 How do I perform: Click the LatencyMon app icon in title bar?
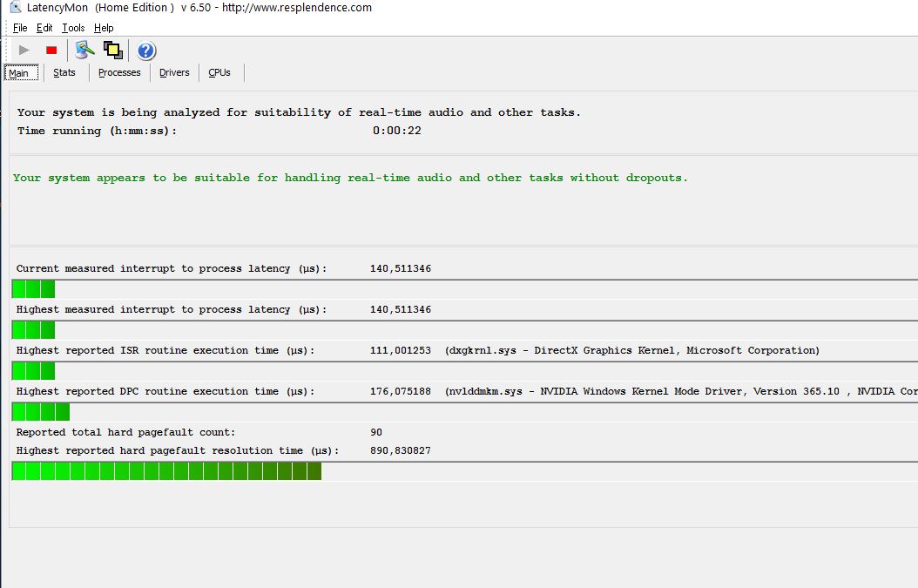click(x=16, y=8)
